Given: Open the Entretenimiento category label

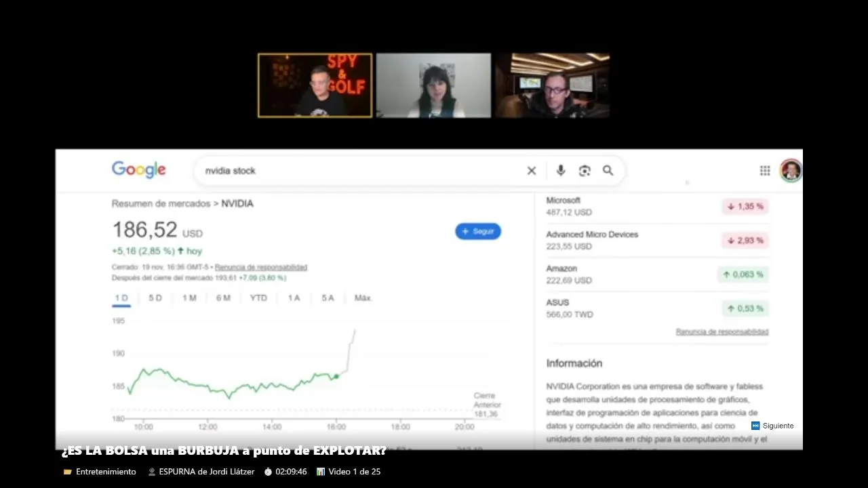Looking at the screenshot, I should click(x=100, y=472).
